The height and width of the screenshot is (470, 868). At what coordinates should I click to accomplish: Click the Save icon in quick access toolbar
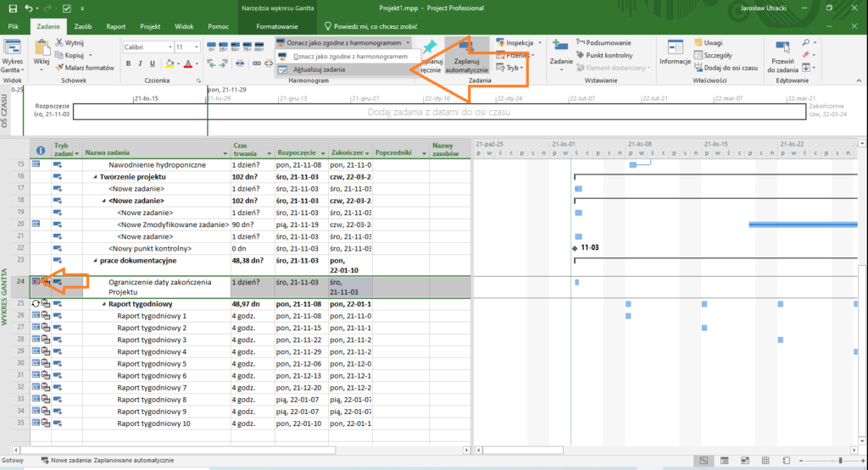click(12, 8)
